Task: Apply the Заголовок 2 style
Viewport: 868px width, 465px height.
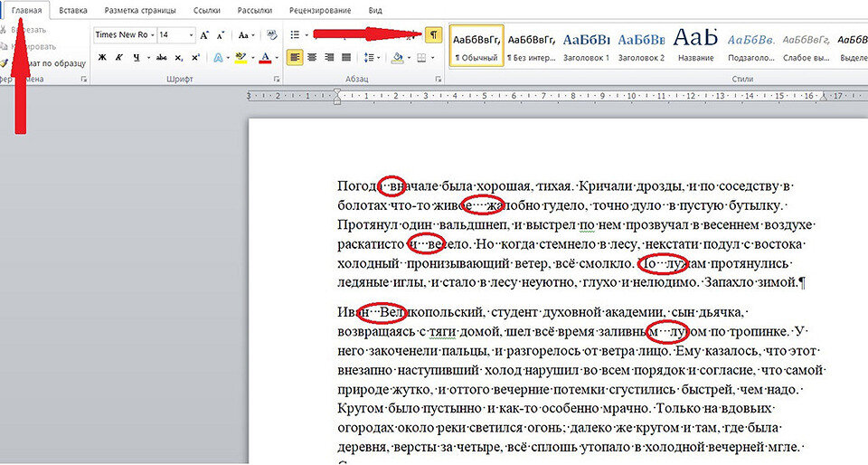Action: click(x=641, y=46)
